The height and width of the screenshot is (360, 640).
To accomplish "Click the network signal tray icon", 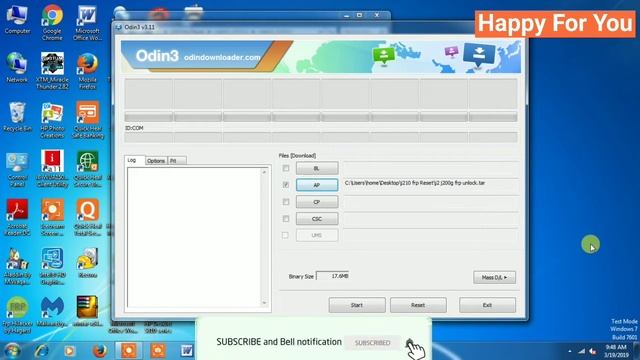I will coord(582,351).
